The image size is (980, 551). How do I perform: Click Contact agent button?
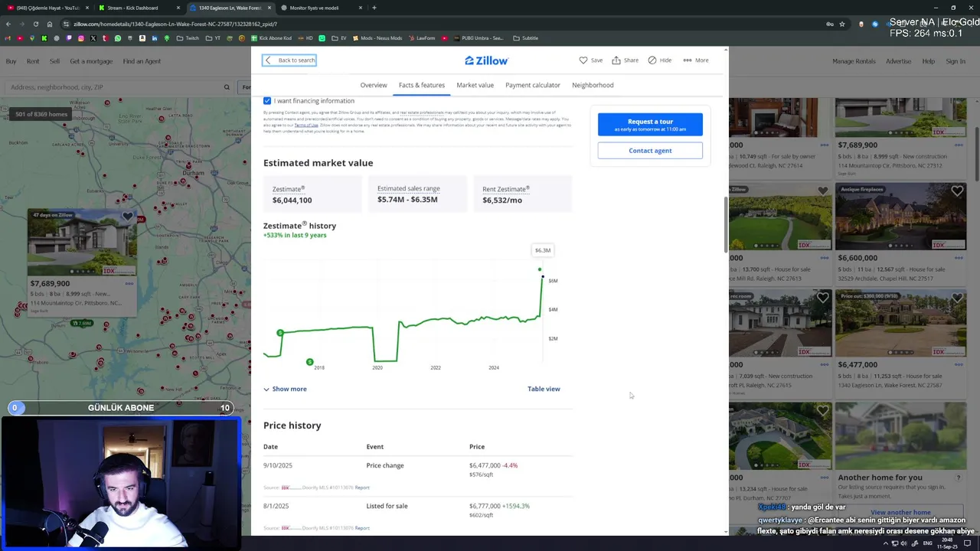650,151
